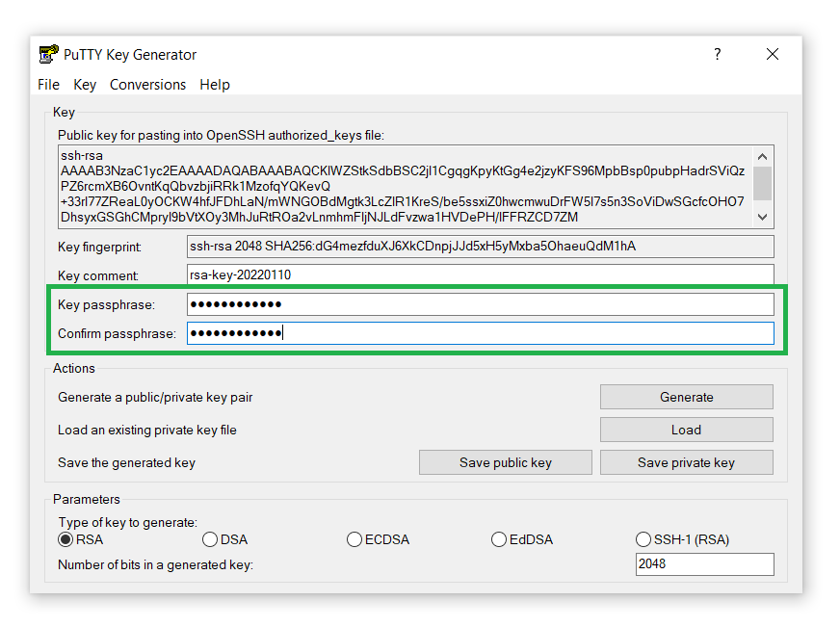Click the 'Key fingerprint:' label
Viewport: 840px width, 627px height.
[x=99, y=247]
